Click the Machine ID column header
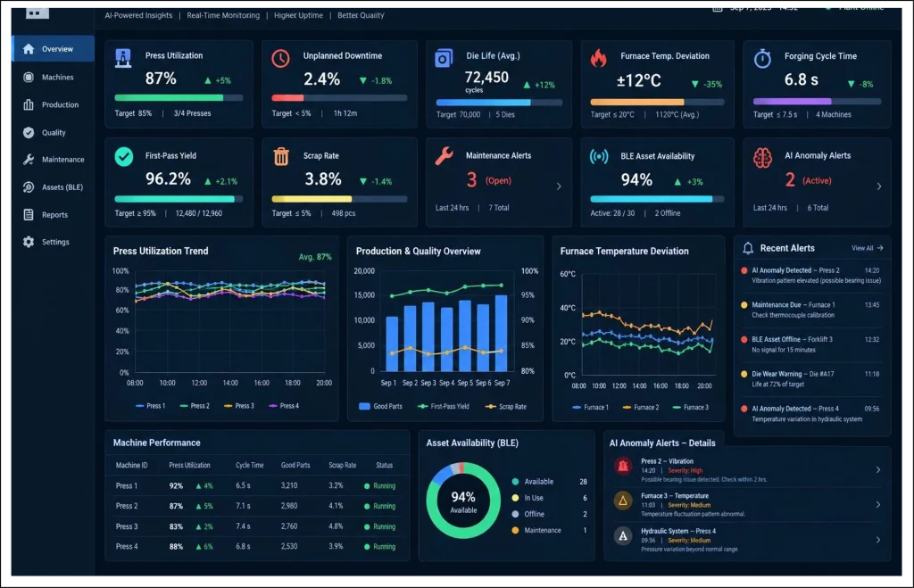The width and height of the screenshot is (914, 588). 132,465
